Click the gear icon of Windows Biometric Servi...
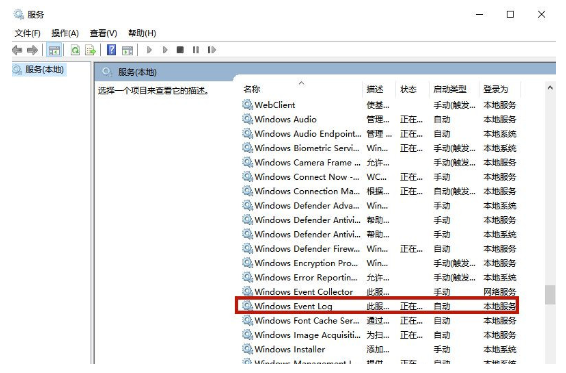 pyautogui.click(x=247, y=148)
